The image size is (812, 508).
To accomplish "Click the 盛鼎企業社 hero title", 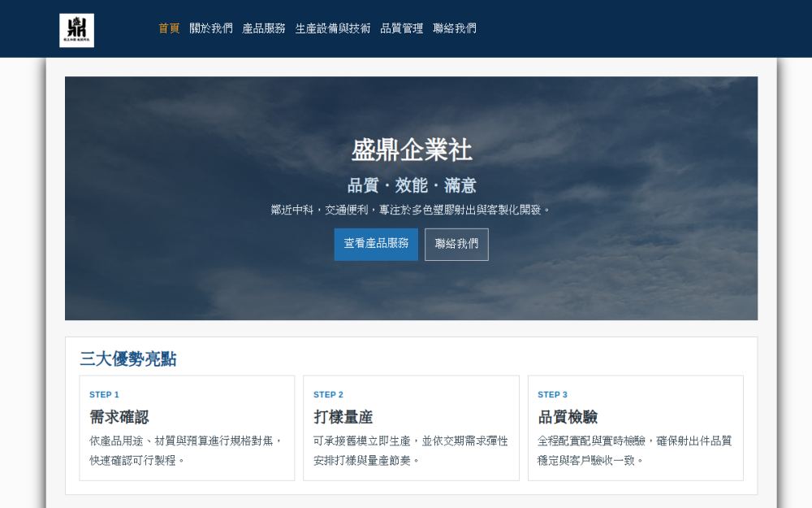I will [411, 150].
